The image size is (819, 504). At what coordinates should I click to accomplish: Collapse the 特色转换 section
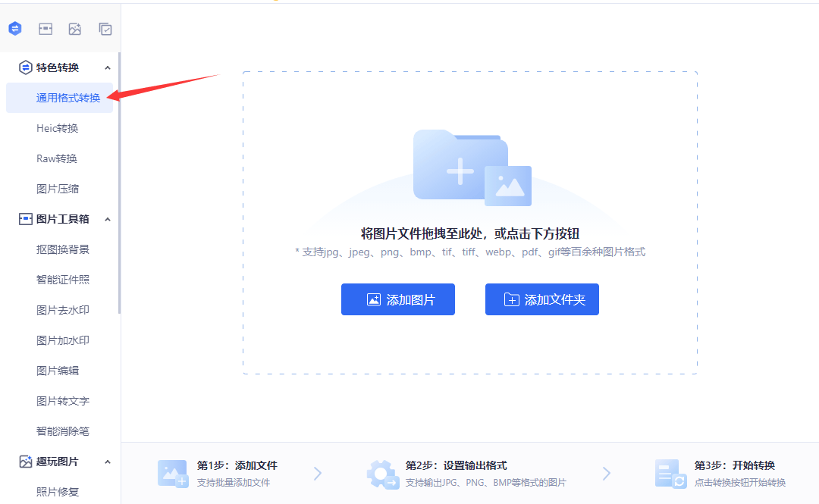pos(107,67)
